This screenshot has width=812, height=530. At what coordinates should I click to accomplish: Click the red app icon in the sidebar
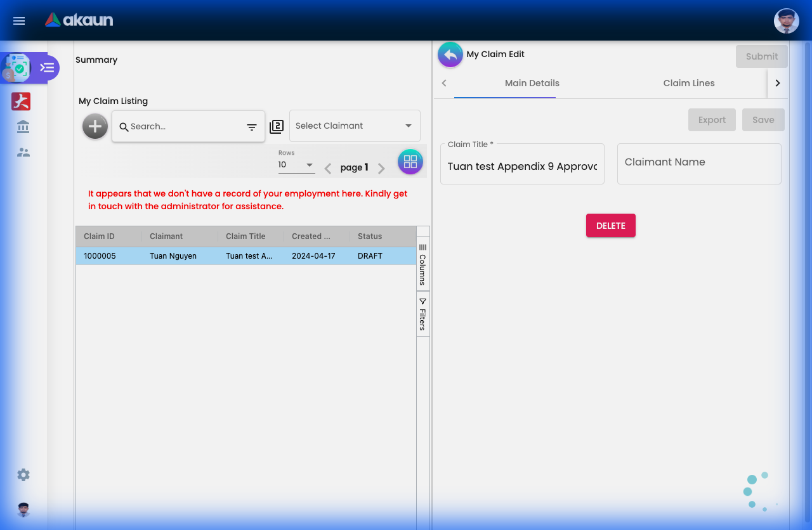[x=20, y=101]
